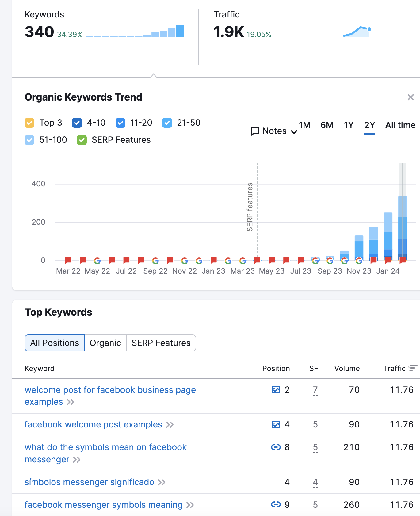Open 'facebook welcome post examples' keyword link
The height and width of the screenshot is (516, 420).
(x=93, y=425)
